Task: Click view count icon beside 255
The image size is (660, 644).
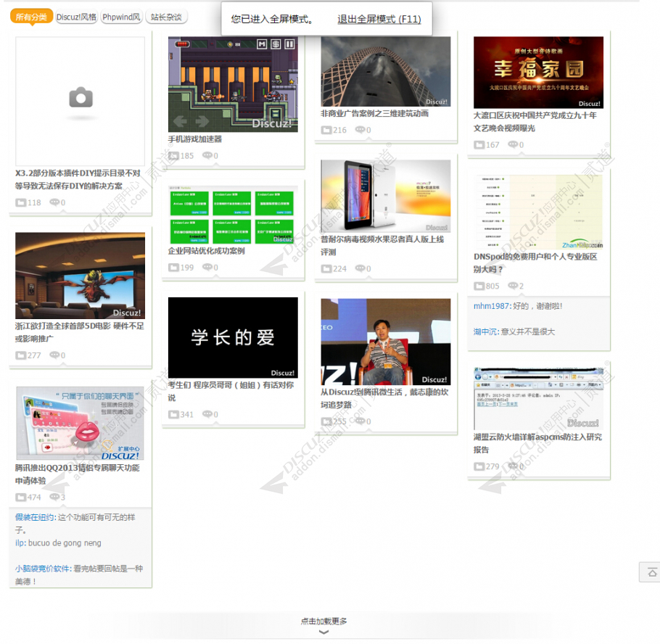Action: point(326,421)
